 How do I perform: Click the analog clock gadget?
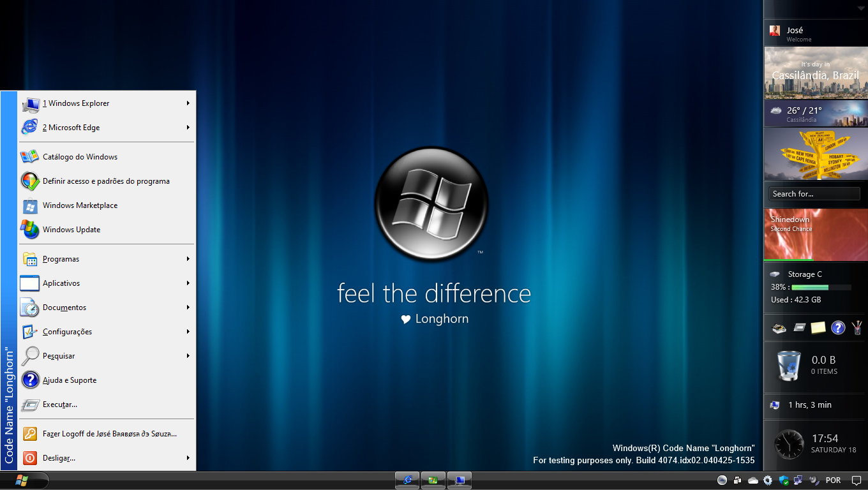789,445
